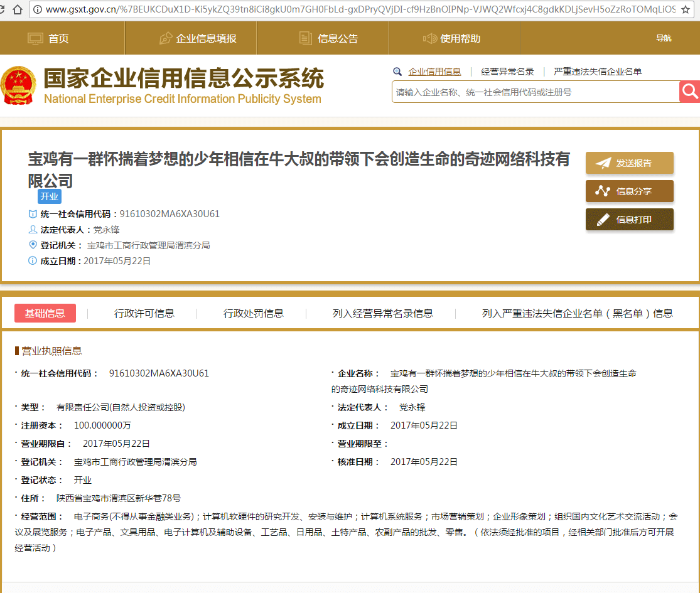Click header credit code 91610302MA6XA30U61

click(x=170, y=214)
